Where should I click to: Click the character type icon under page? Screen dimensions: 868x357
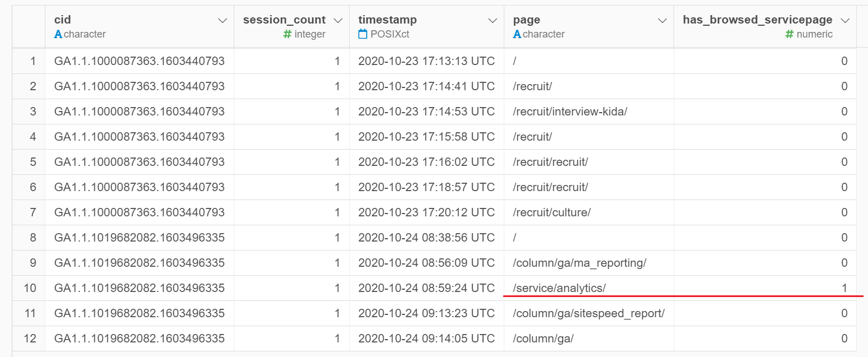coord(517,34)
